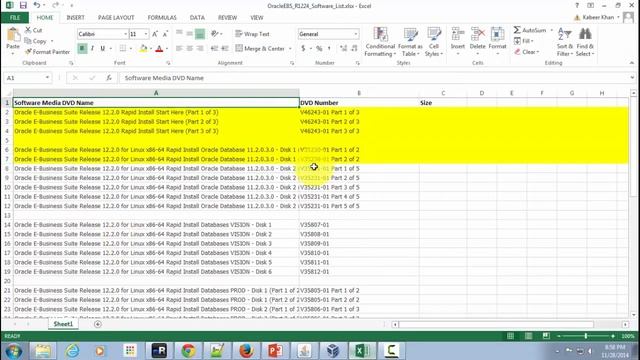Apply comma style
640x360 pixels.
tap(329, 49)
